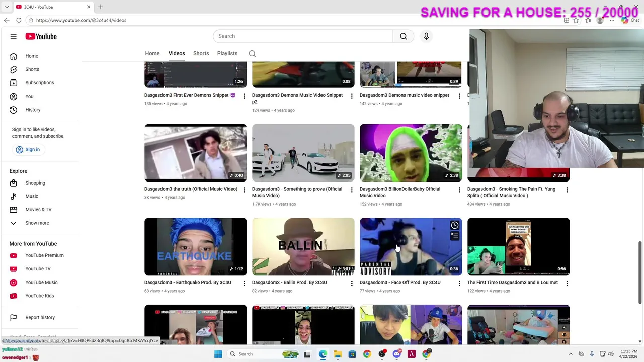Open Chrome from the taskbar
Image resolution: width=644 pixels, height=362 pixels.
(367, 354)
